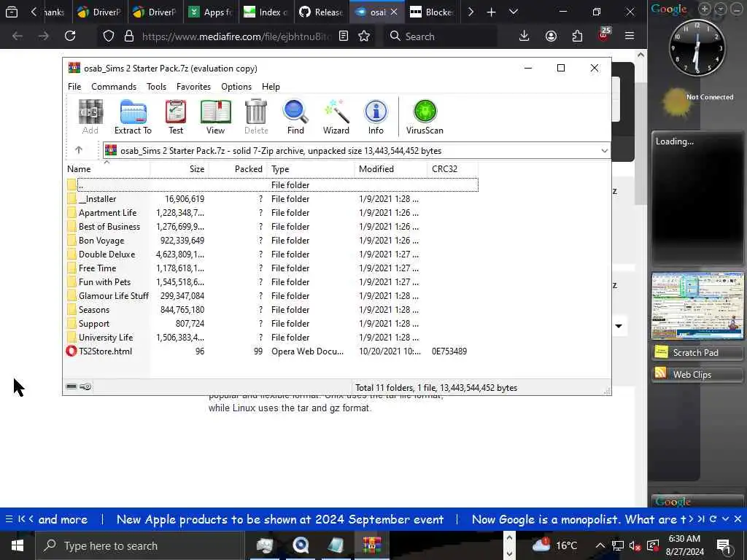
Task: Toggle reader view icon in address bar
Action: point(344,36)
